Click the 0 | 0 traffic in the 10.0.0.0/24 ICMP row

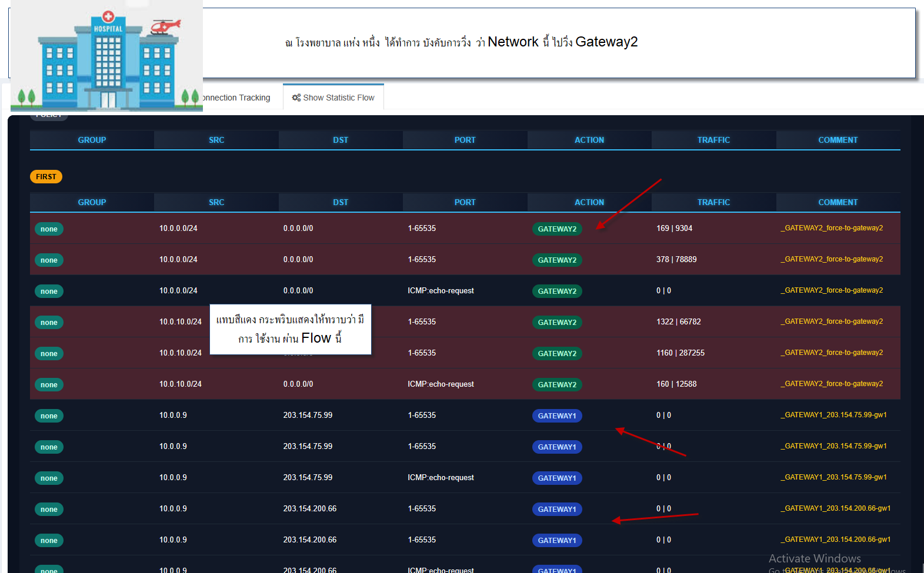663,290
